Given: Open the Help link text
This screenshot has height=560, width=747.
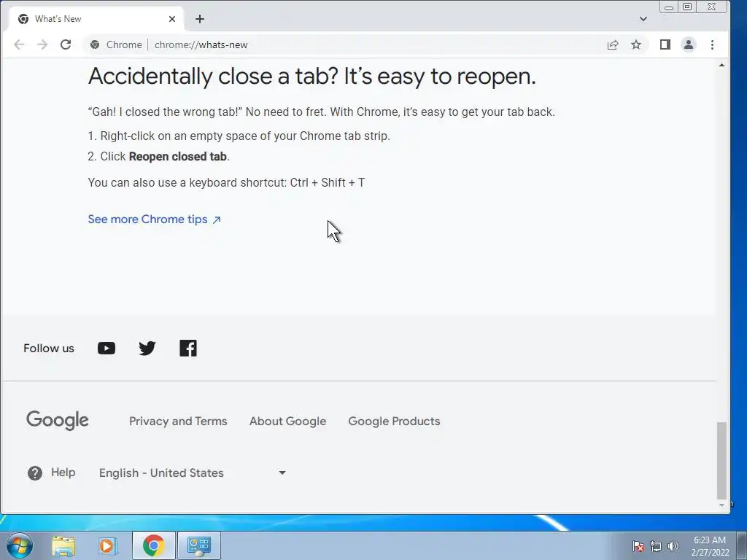Looking at the screenshot, I should [63, 472].
